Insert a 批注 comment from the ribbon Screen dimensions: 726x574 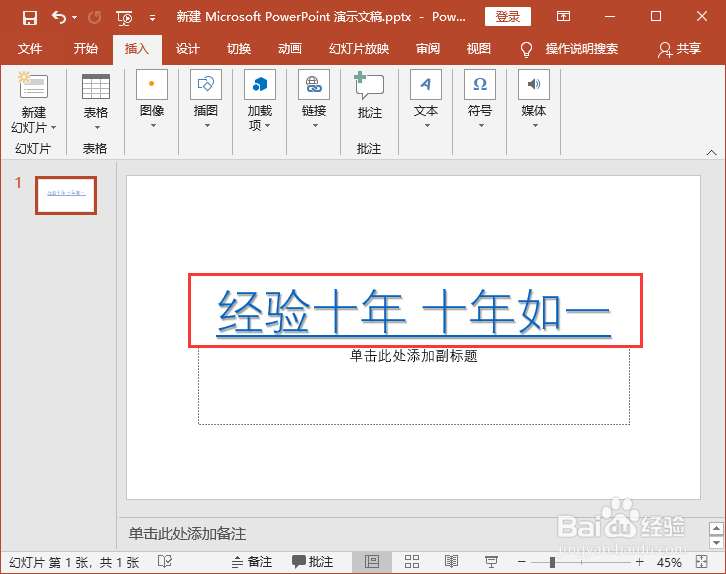point(369,96)
